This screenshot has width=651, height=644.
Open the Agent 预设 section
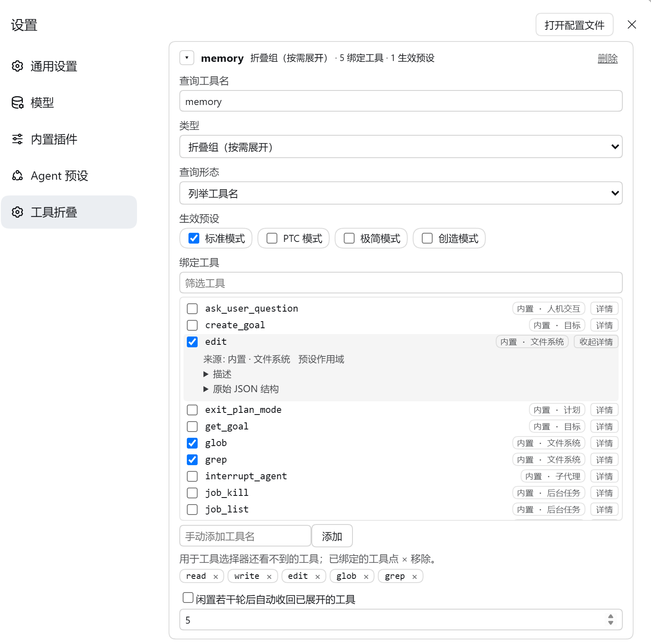tap(69, 176)
